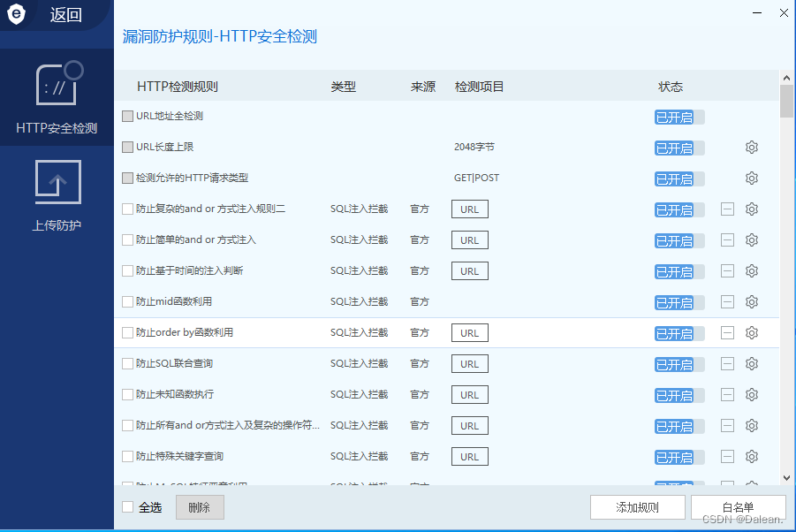
Task: Click the vertical scrollbar down arrow
Action: pyautogui.click(x=785, y=477)
